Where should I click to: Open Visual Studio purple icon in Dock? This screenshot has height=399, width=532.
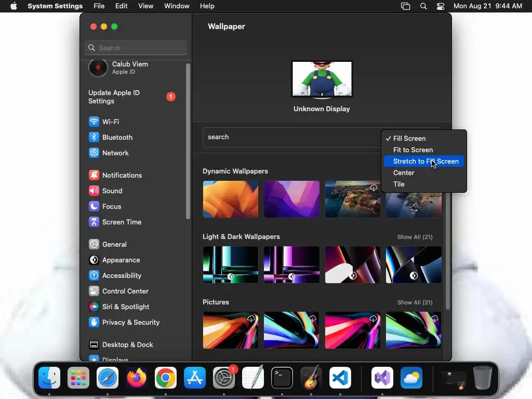[382, 378]
